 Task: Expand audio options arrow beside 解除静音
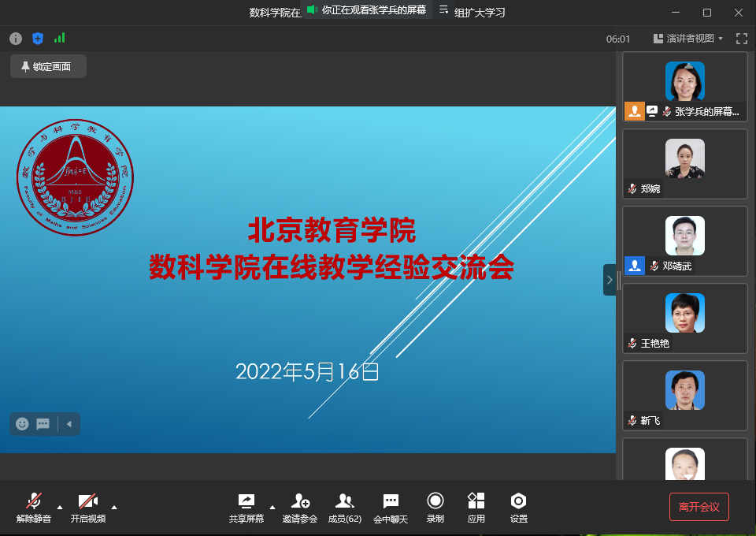pos(60,507)
